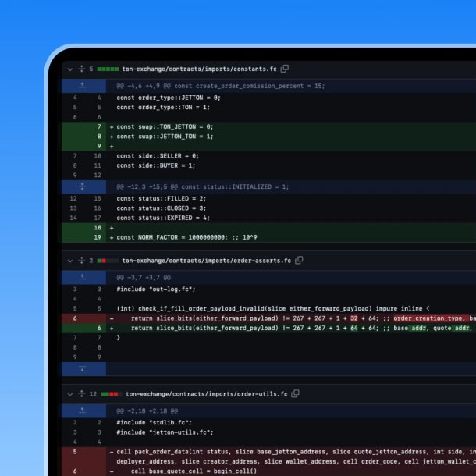Open the constants.fc file path link

click(x=200, y=69)
